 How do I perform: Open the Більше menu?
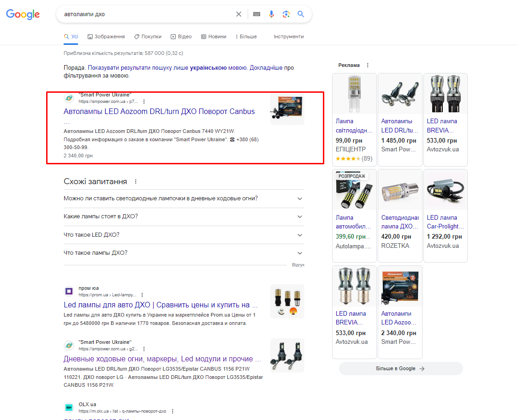click(246, 36)
